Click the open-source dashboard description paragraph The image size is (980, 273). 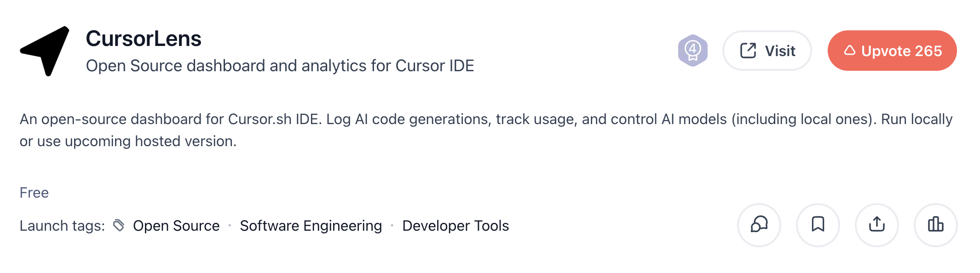coord(486,130)
